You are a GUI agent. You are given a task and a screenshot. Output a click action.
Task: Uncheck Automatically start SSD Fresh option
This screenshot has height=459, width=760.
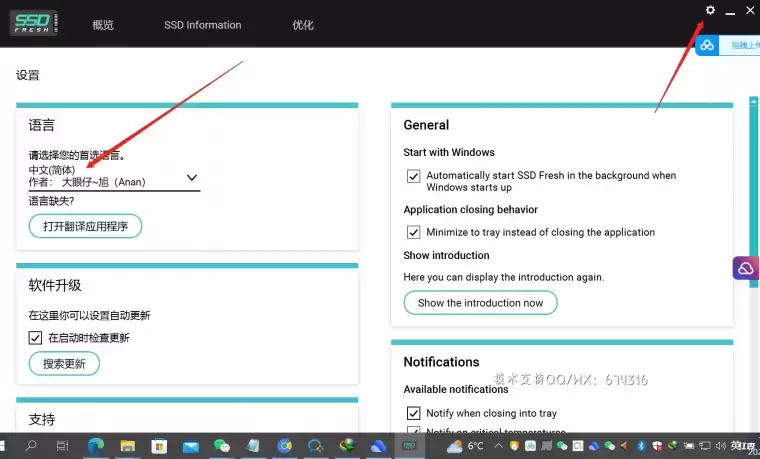[413, 176]
